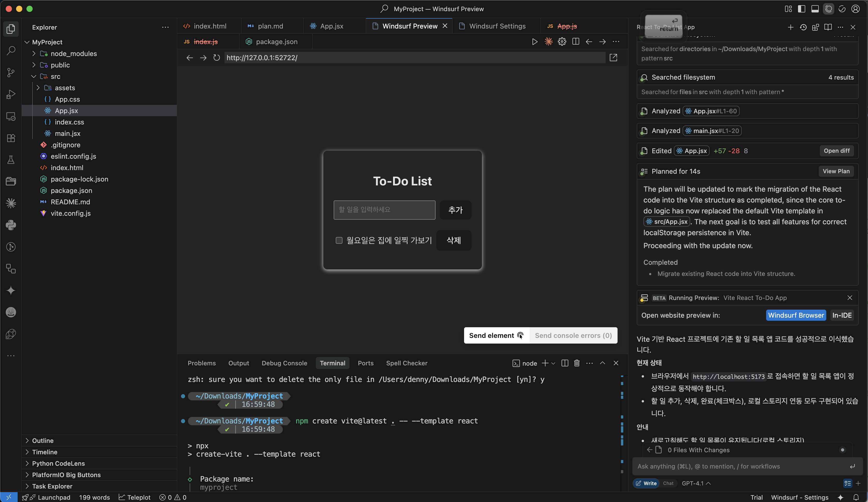Click the to-do text input field
Image resolution: width=868 pixels, height=502 pixels.
(x=384, y=210)
